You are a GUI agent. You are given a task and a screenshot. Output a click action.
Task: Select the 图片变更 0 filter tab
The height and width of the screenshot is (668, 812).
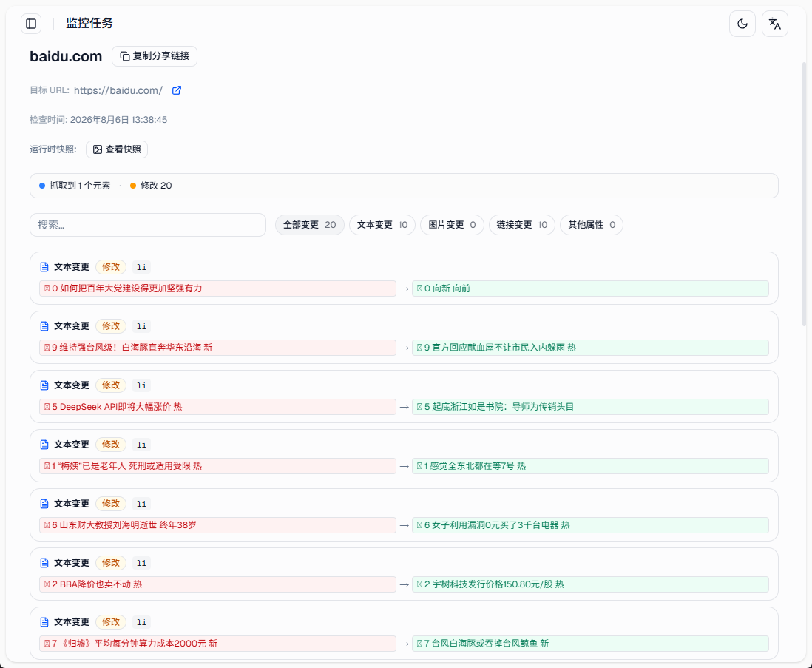[x=452, y=225]
